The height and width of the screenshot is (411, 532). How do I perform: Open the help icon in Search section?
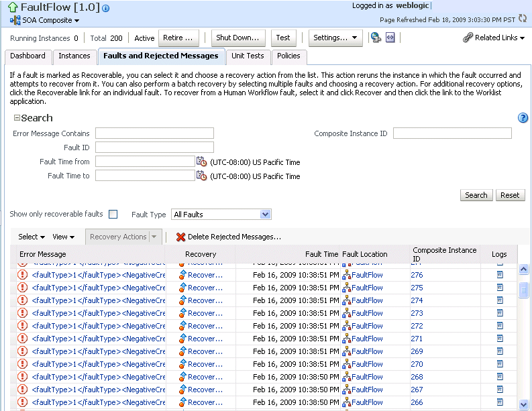[x=523, y=118]
